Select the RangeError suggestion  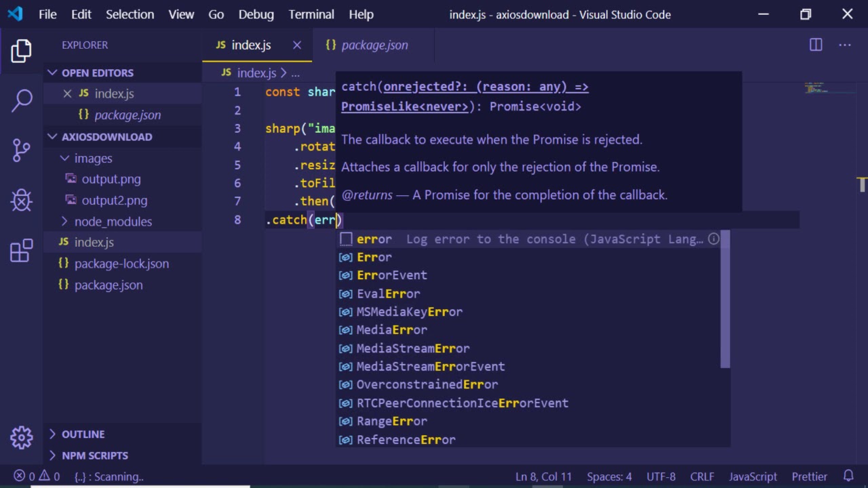[392, 421]
